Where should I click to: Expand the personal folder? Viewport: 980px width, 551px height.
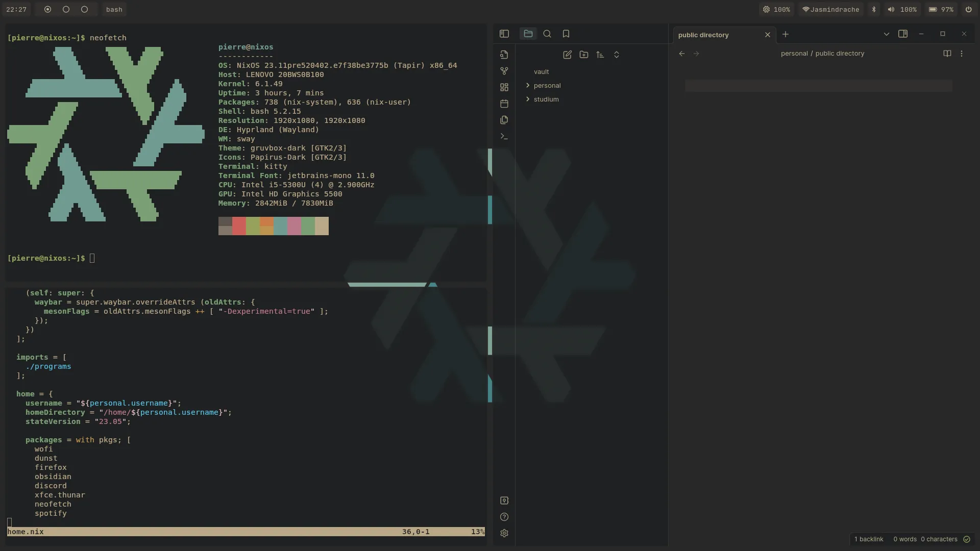(x=528, y=85)
